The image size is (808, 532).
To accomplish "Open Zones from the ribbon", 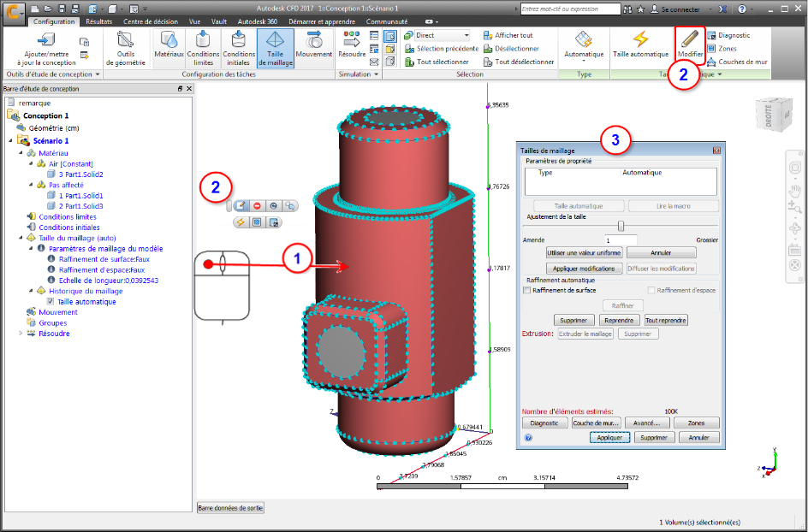I will pyautogui.click(x=722, y=49).
